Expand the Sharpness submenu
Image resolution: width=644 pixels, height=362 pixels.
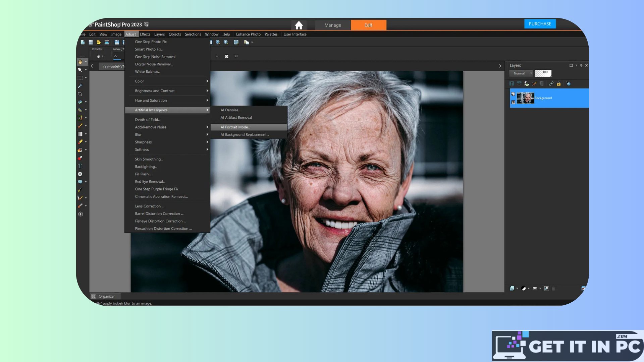coord(167,142)
